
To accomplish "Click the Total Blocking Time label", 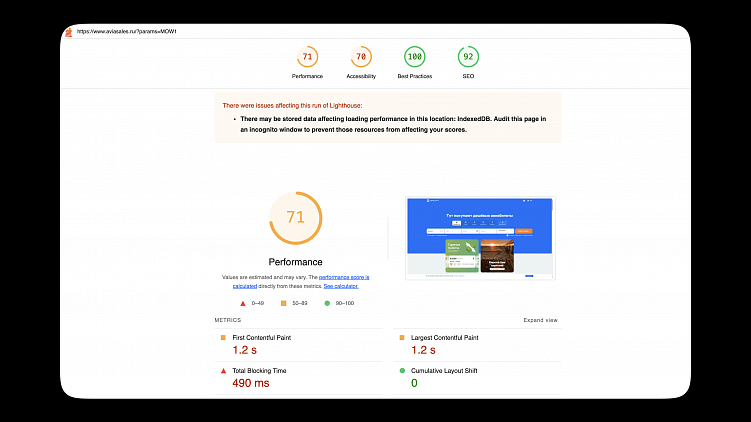I will point(259,371).
